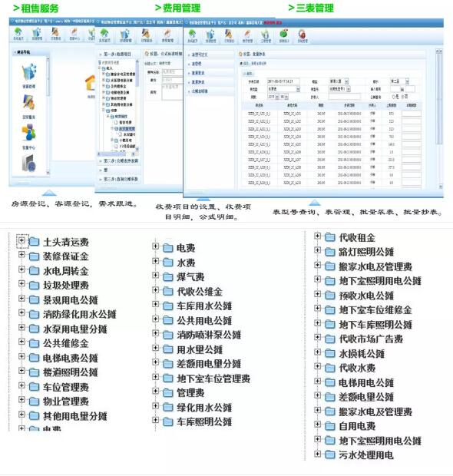453x476 pixels.
Task: Click folder icon beside 水费
Action: point(167,263)
